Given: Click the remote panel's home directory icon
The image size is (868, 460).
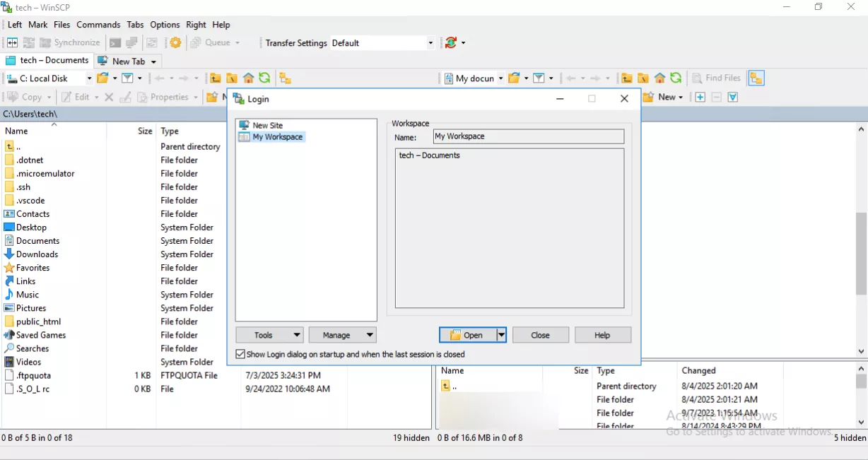Looking at the screenshot, I should click(x=659, y=78).
